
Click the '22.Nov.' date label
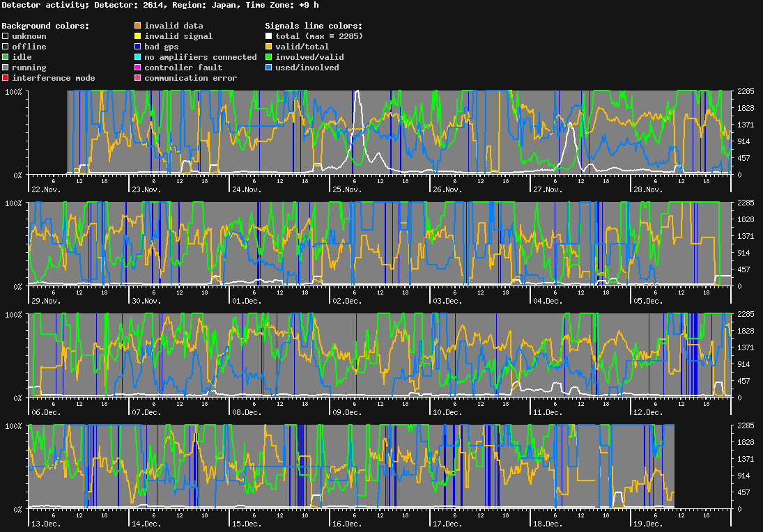click(x=46, y=189)
